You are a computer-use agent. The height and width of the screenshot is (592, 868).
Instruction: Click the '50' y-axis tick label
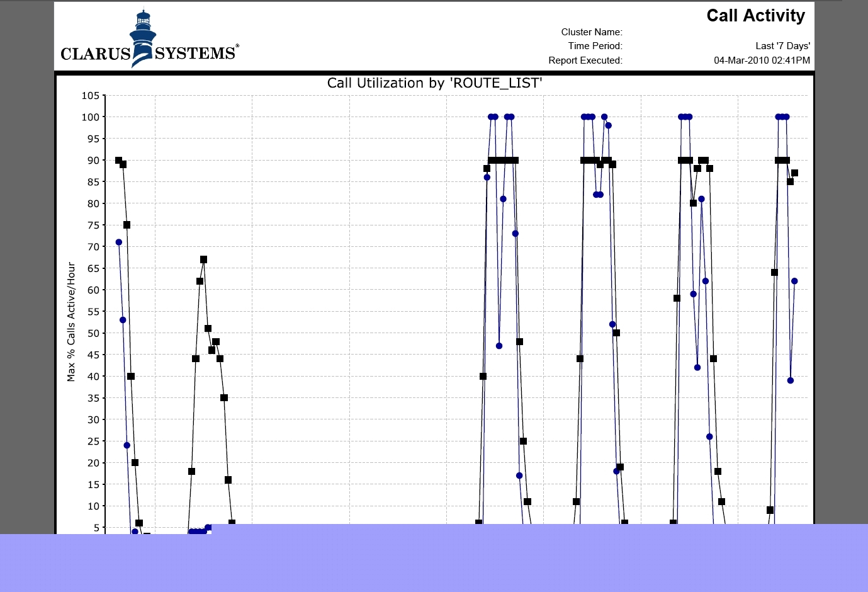(94, 333)
